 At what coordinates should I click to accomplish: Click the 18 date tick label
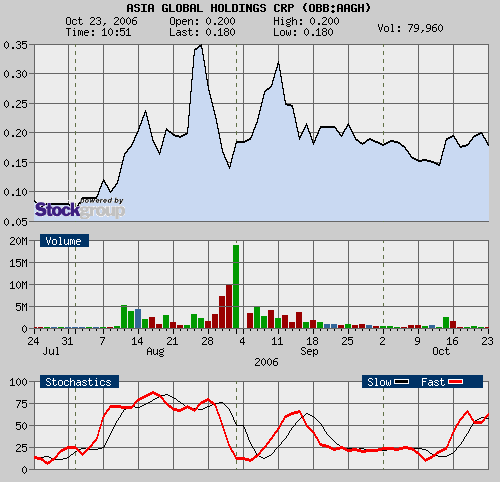point(312,341)
